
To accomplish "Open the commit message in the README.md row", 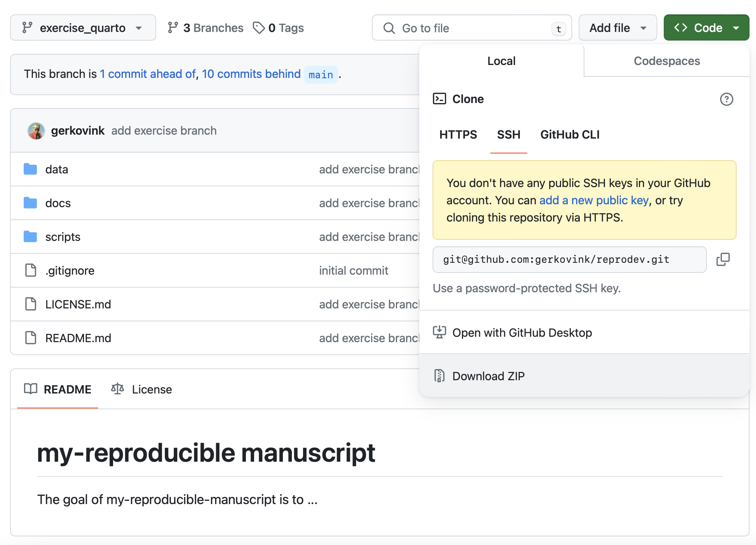I will click(369, 338).
